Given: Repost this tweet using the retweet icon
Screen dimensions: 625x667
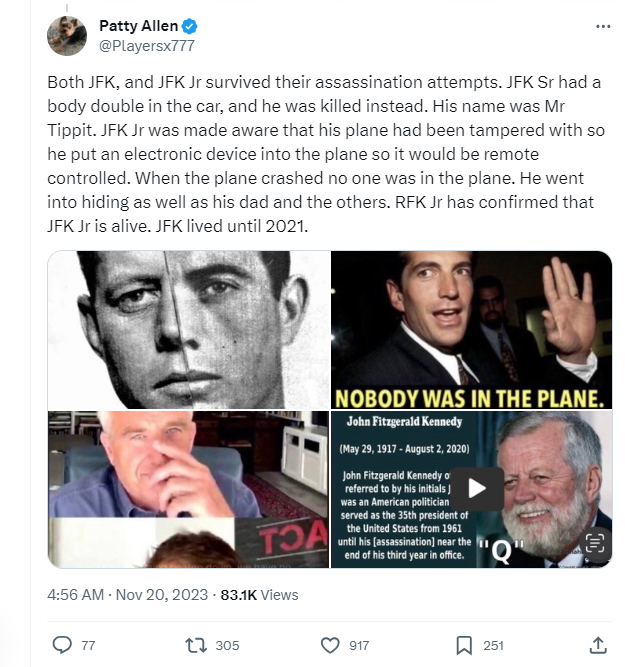Looking at the screenshot, I should click(197, 645).
